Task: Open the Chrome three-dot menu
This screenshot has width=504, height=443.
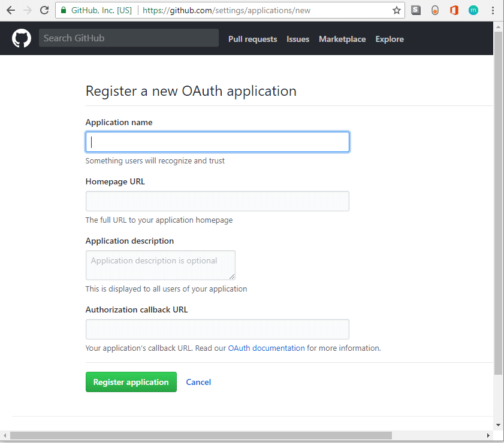Action: pos(493,10)
